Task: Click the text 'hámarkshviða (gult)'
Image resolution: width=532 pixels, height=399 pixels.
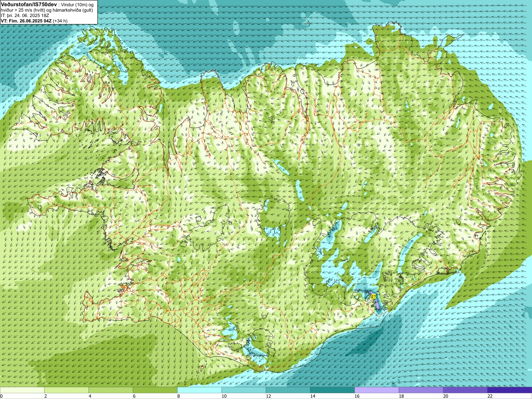Action: coord(73,10)
